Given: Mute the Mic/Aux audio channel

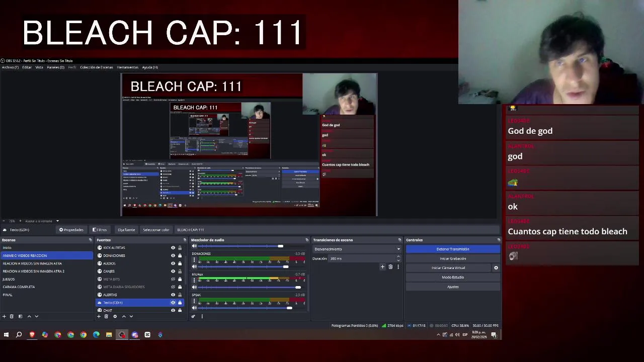Looking at the screenshot, I should coord(194,287).
